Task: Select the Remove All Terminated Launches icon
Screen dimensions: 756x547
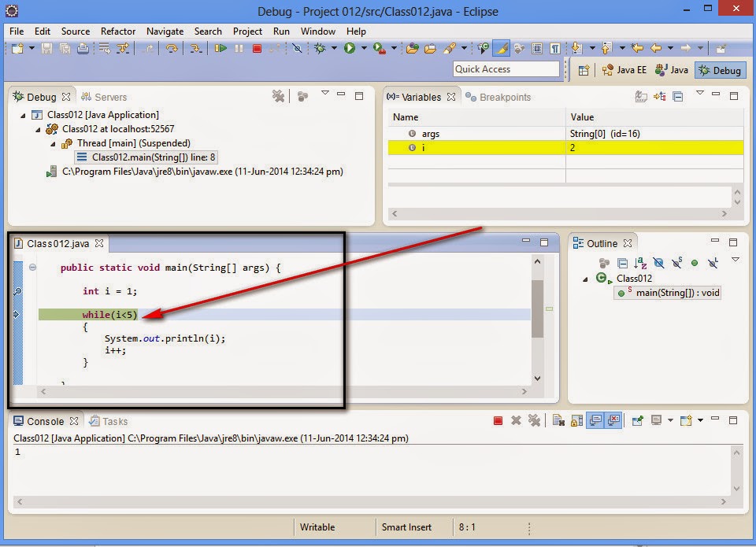Action: click(280, 96)
